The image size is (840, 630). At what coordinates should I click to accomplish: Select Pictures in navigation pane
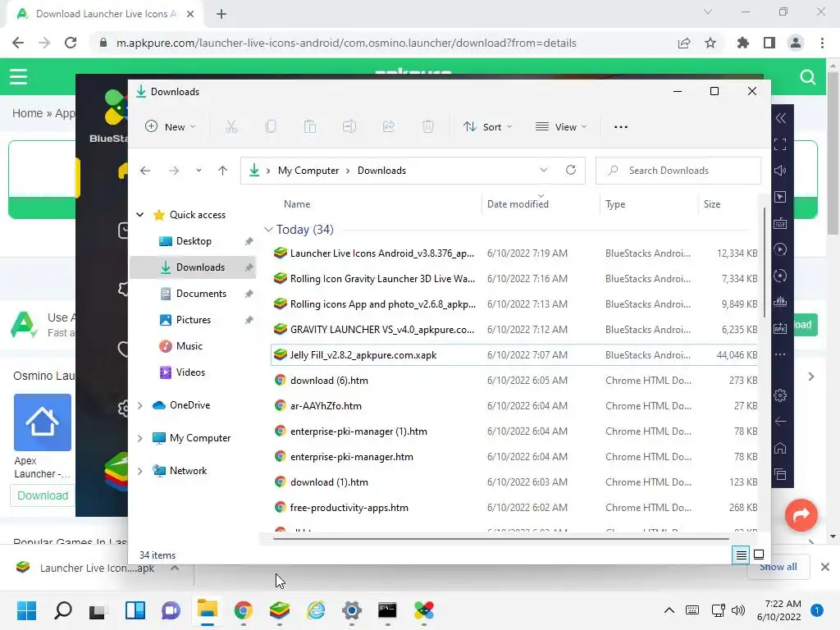[194, 320]
